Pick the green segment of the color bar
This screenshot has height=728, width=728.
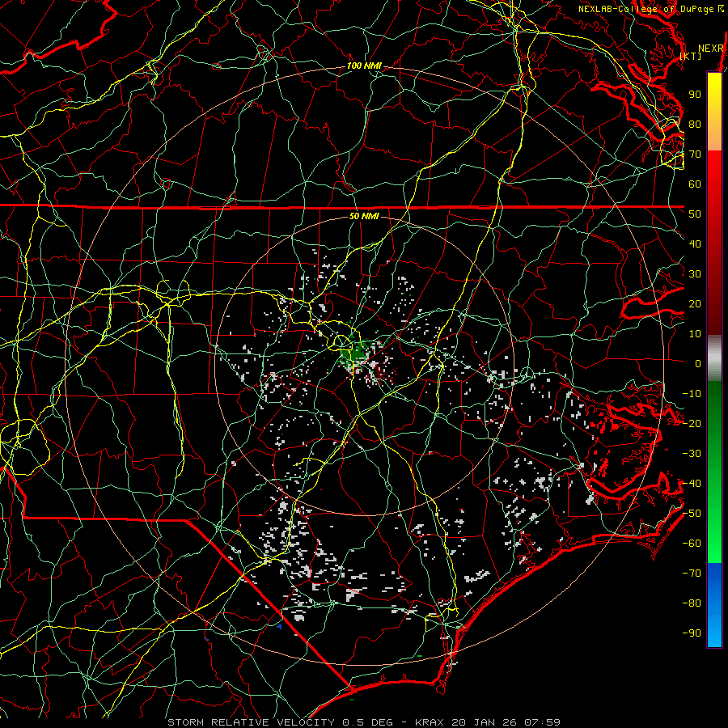pyautogui.click(x=714, y=472)
